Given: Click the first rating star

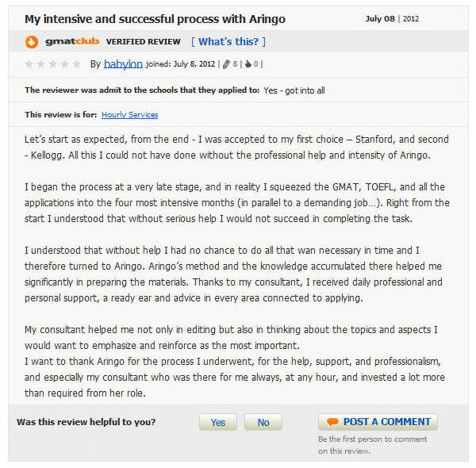Looking at the screenshot, I should click(x=29, y=64).
